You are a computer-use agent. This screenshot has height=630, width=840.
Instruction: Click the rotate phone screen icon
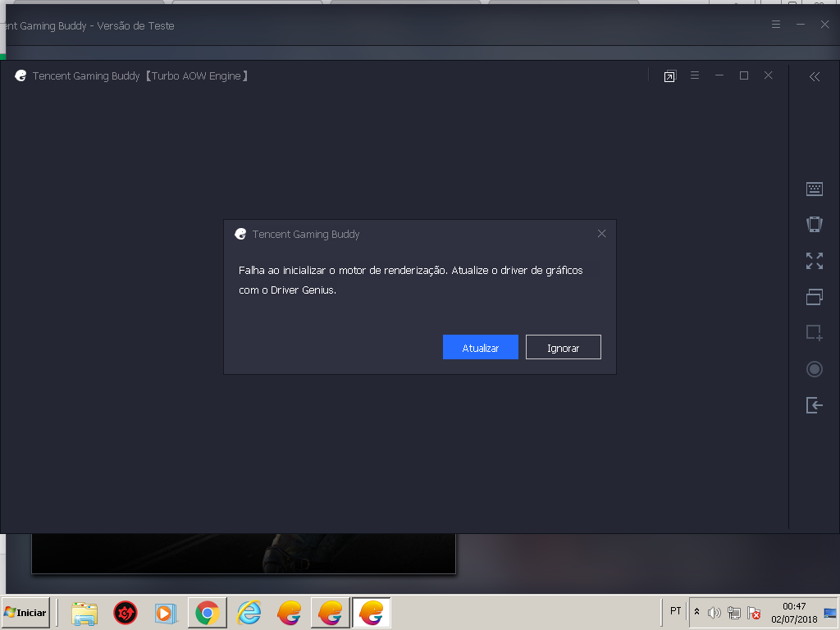(815, 225)
